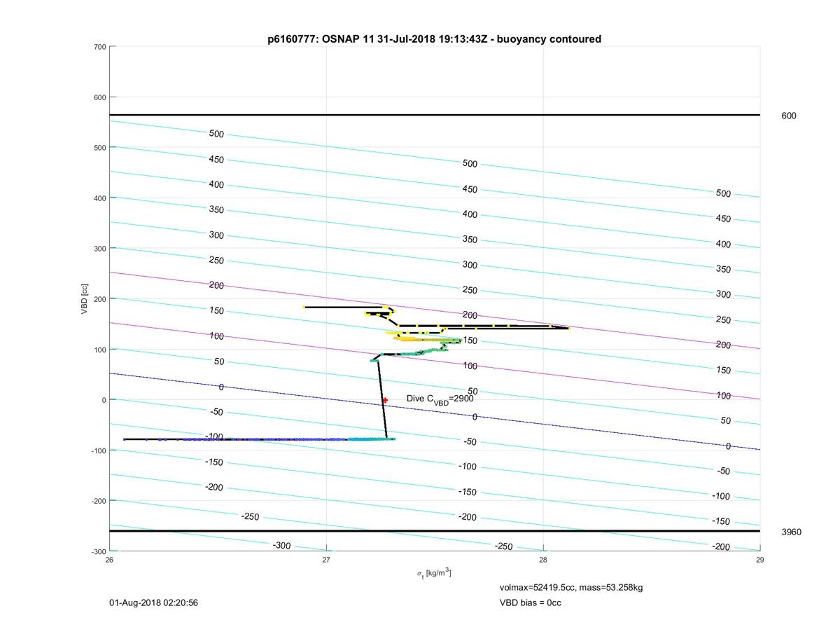Click the '600' label outside the right plot edge

click(x=789, y=116)
